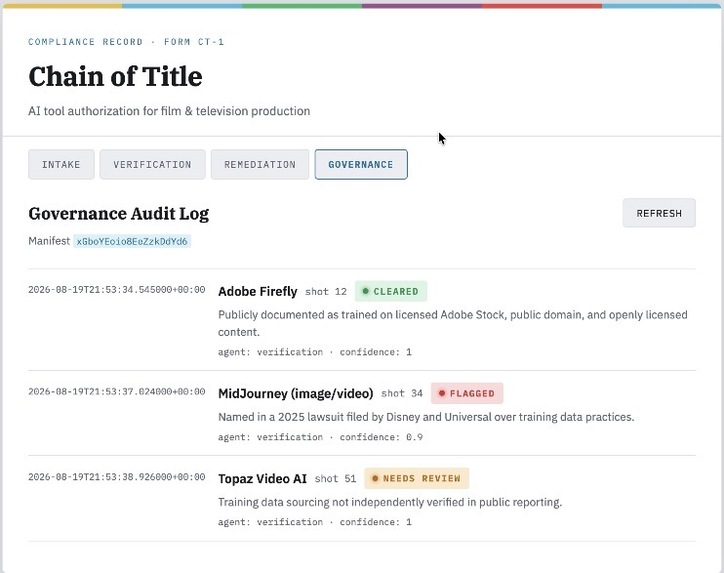
Task: Click the Refresh button
Action: 659,213
